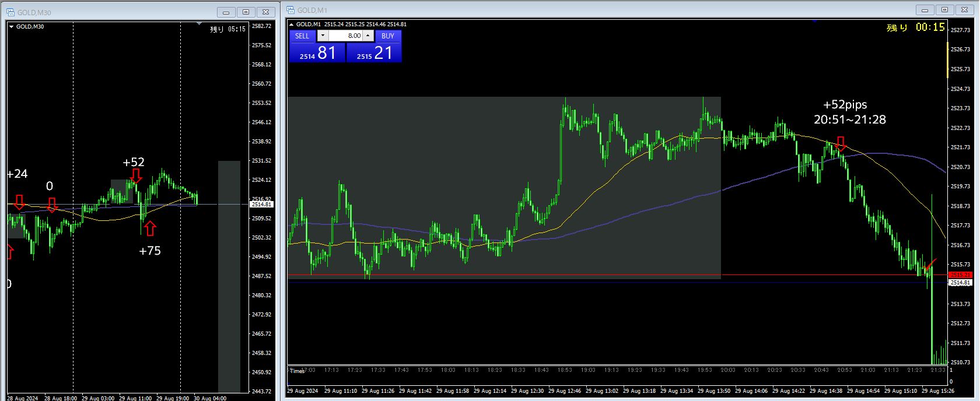Collapse the one-click trading panel on GOLD,M1
Screen dimensions: 980x401
[291, 24]
